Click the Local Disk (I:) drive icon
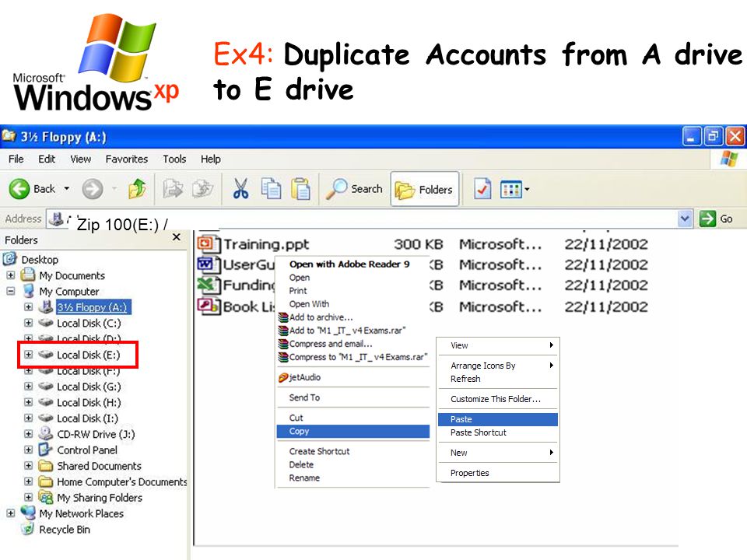The width and height of the screenshot is (747, 560). pyautogui.click(x=46, y=418)
